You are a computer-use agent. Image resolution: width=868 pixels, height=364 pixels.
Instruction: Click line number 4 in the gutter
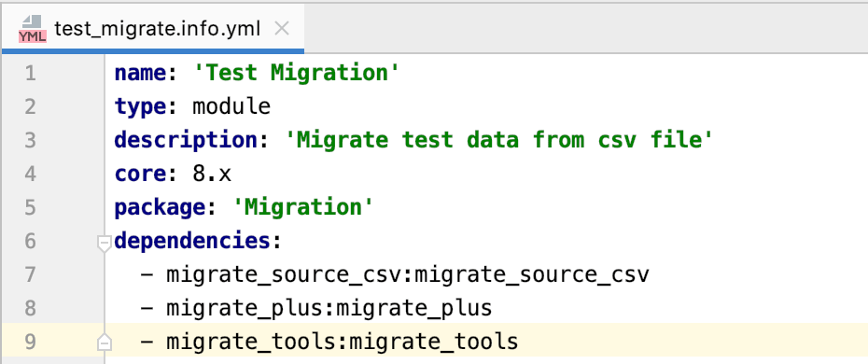[31, 174]
